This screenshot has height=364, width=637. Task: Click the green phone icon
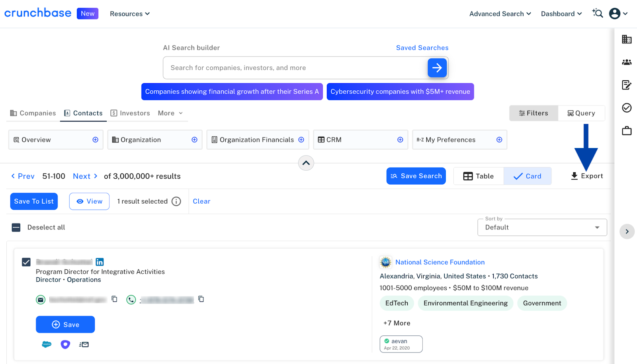(x=131, y=300)
